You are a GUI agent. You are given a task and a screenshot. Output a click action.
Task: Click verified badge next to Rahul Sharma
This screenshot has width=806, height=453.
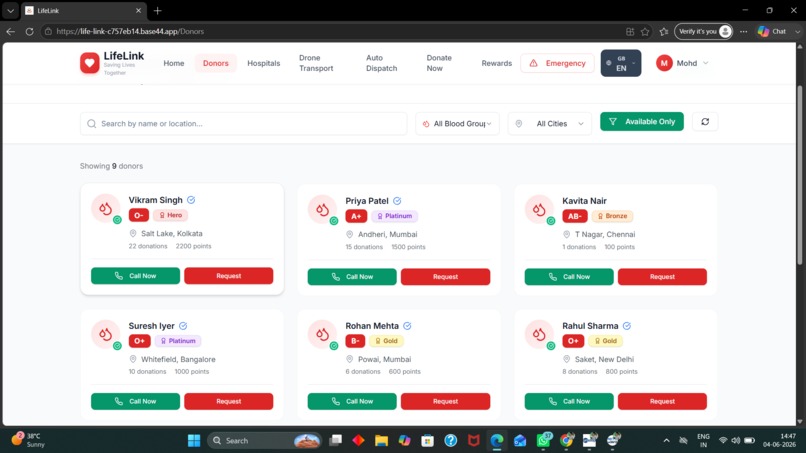tap(627, 326)
